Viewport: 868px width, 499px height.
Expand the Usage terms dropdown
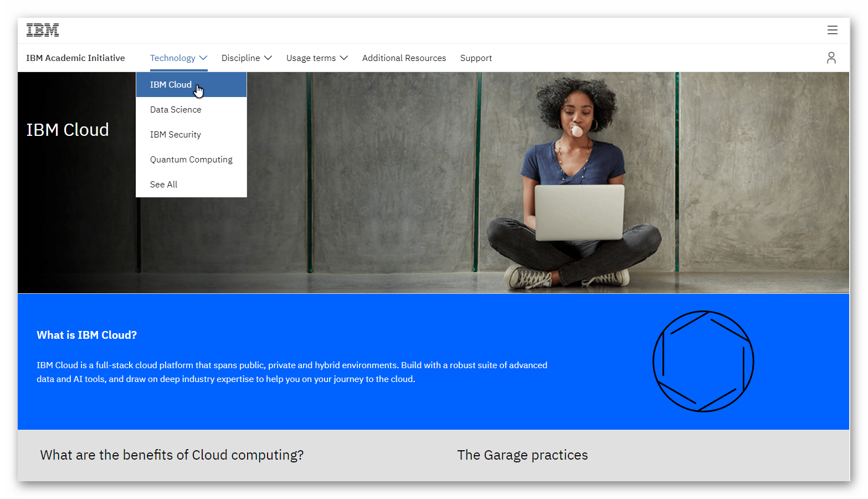click(317, 58)
